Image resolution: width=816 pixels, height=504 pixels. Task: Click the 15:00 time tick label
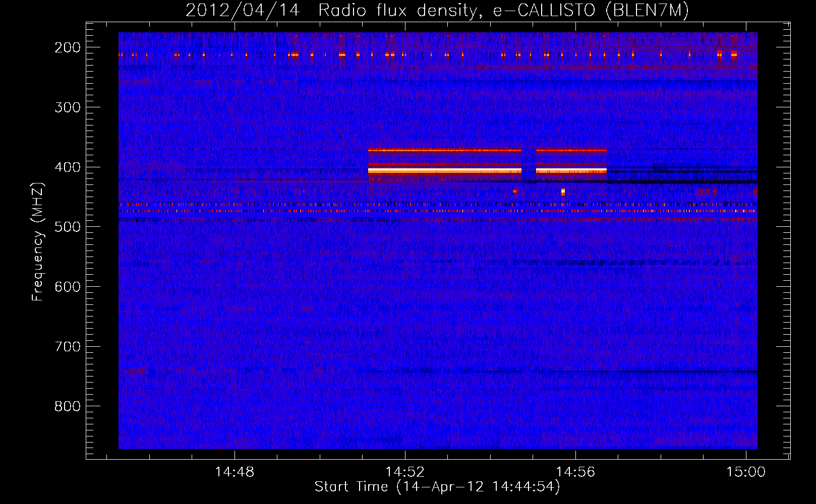point(746,472)
